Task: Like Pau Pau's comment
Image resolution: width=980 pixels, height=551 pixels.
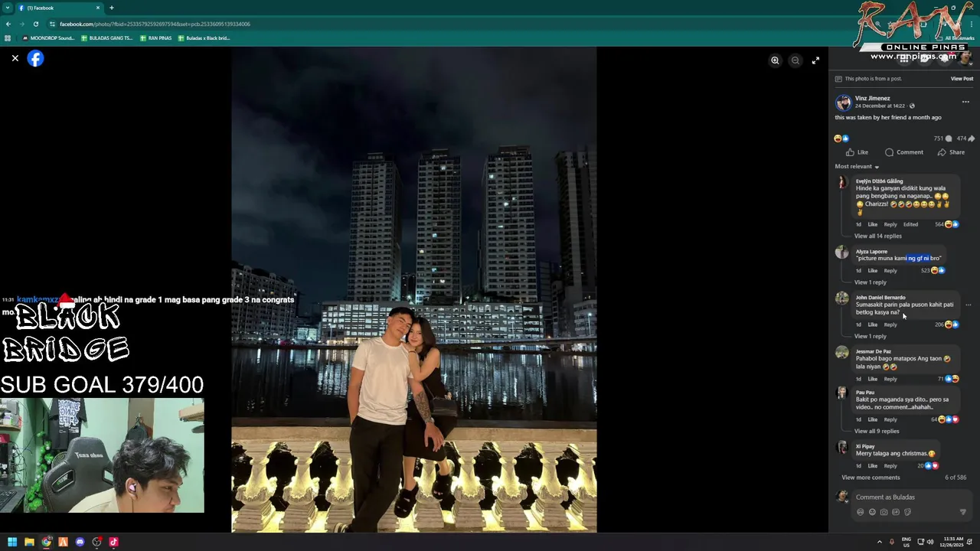Action: 872,419
